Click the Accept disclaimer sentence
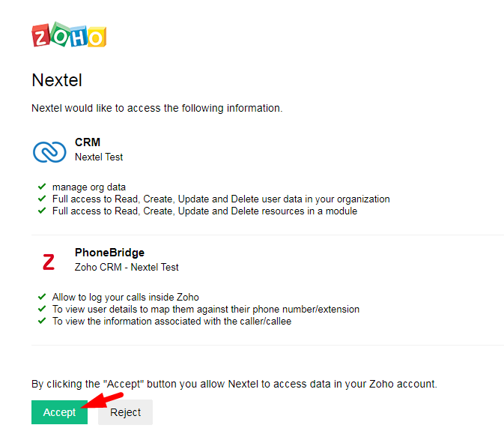504x437 pixels. coord(234,384)
